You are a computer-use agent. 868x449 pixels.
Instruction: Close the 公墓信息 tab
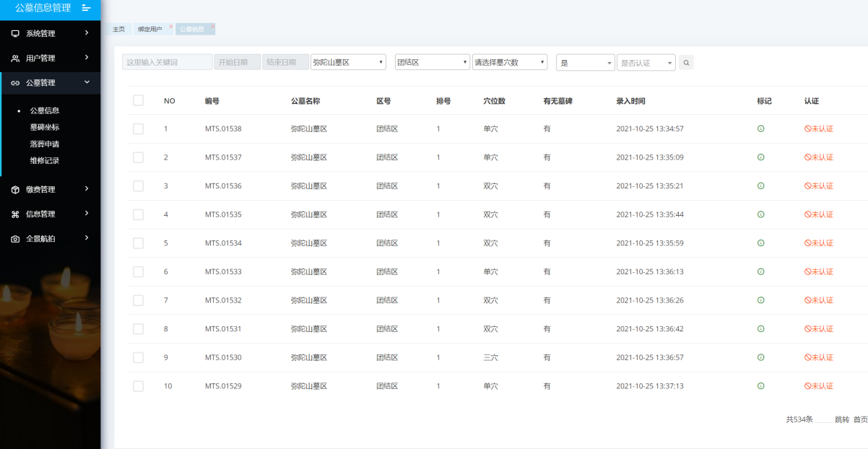pos(212,27)
